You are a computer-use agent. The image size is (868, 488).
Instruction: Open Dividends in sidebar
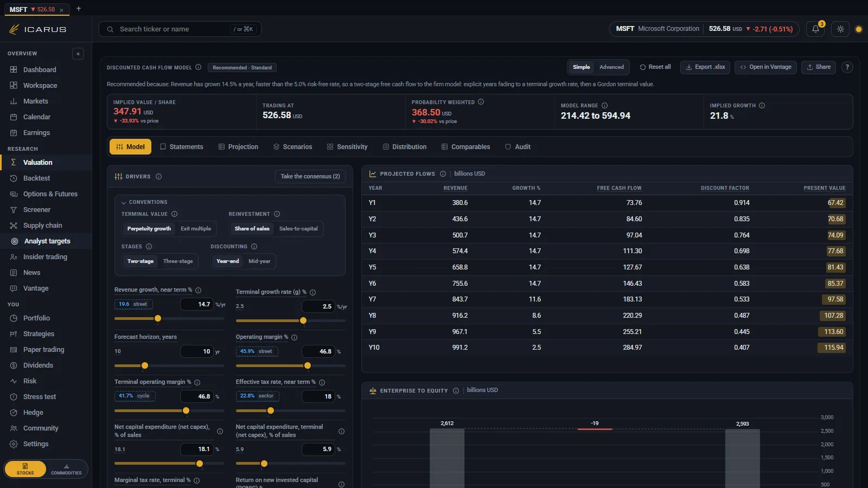tap(46, 365)
